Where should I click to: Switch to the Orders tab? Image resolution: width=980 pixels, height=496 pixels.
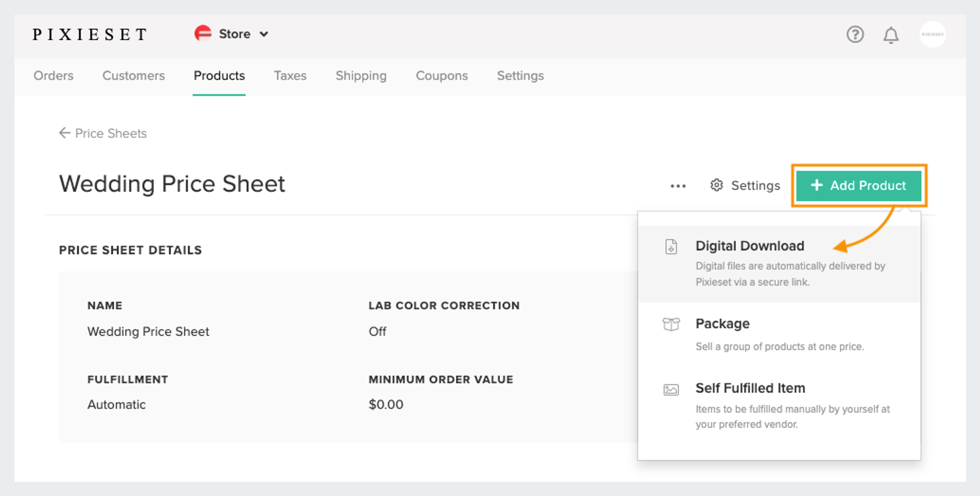(53, 76)
